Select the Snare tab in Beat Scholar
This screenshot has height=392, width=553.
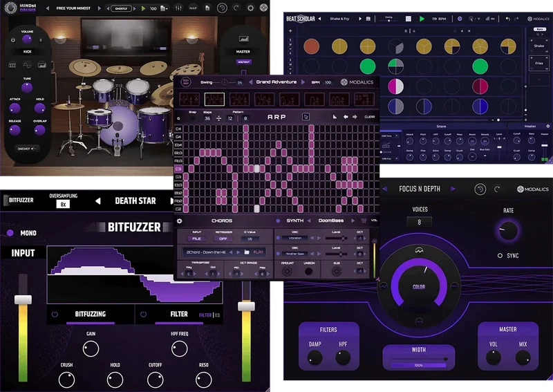[x=441, y=127]
